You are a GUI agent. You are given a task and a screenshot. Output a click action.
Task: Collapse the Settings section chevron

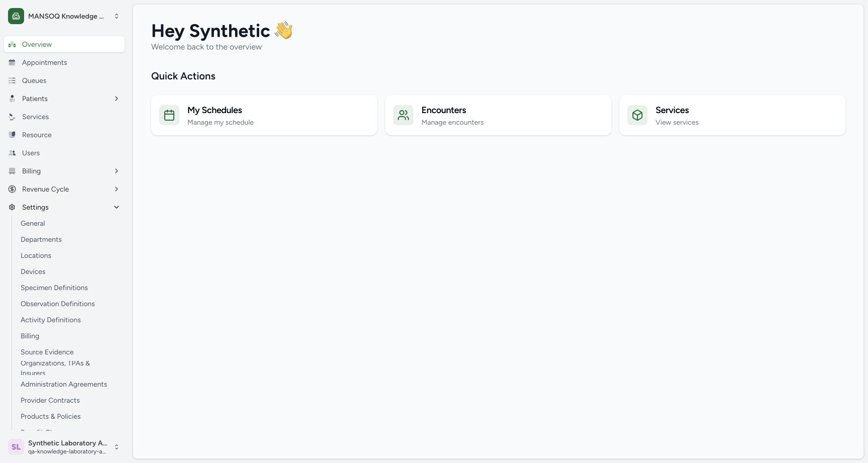(117, 207)
